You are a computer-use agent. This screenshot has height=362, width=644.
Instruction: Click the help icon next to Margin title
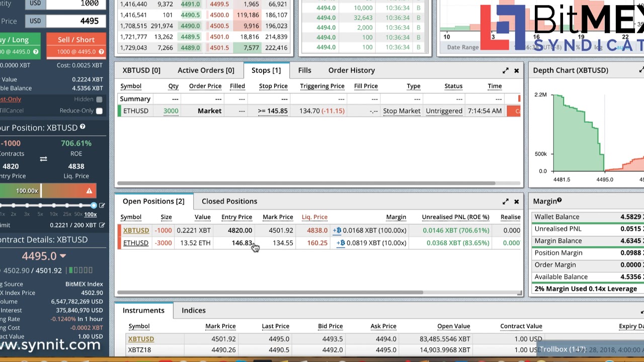coord(559,201)
